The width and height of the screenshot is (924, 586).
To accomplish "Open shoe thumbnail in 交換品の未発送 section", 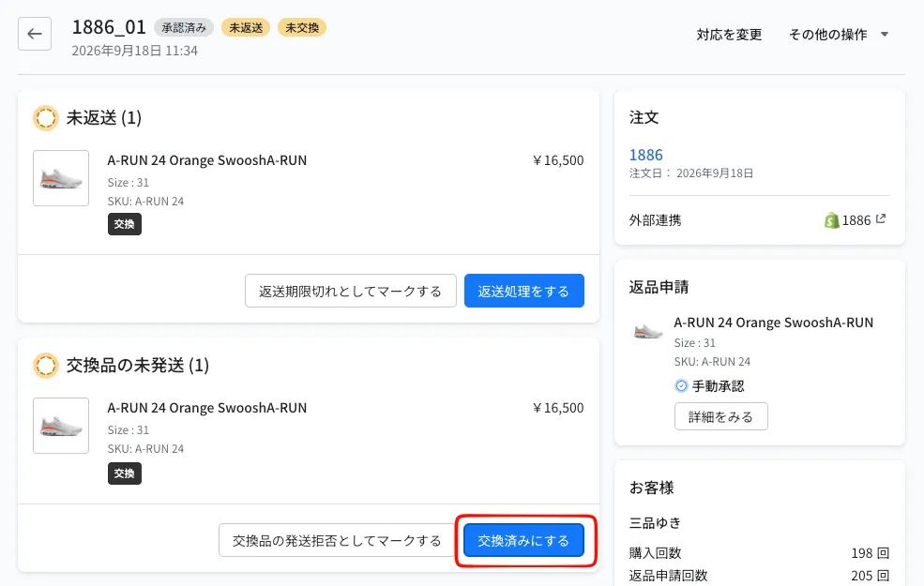I will pos(61,426).
